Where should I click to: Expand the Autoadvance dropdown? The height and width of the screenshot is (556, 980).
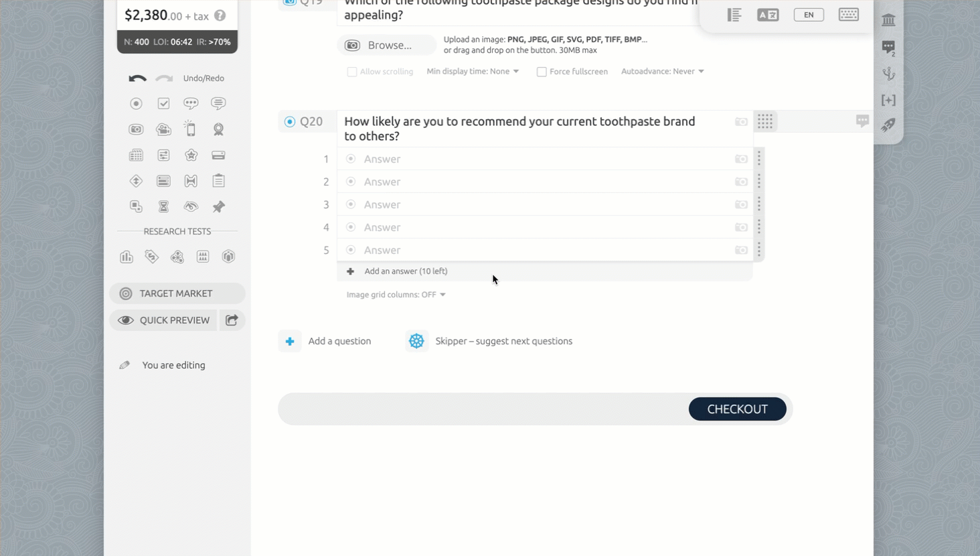pyautogui.click(x=662, y=71)
